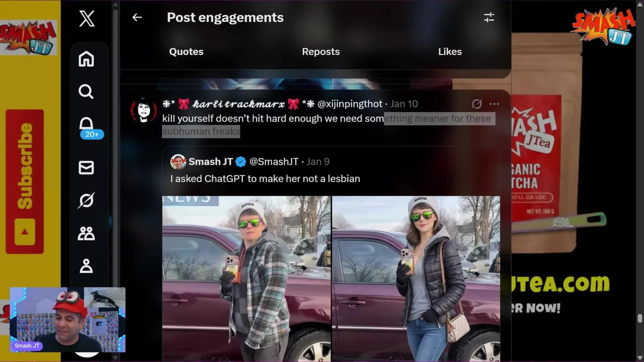This screenshot has height=362, width=644.
Task: Open Messages envelope icon
Action: [x=86, y=167]
